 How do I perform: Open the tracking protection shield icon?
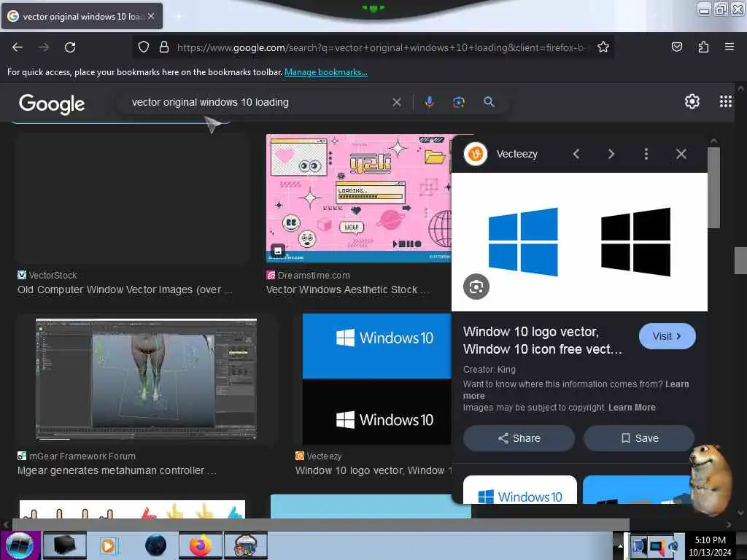point(144,47)
